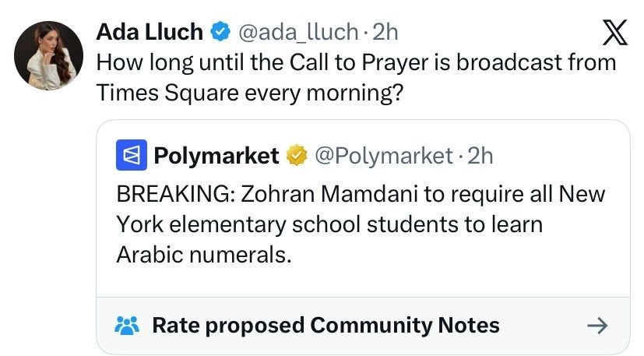Open the Polymarket display name
This screenshot has height=356, width=644.
tap(216, 156)
